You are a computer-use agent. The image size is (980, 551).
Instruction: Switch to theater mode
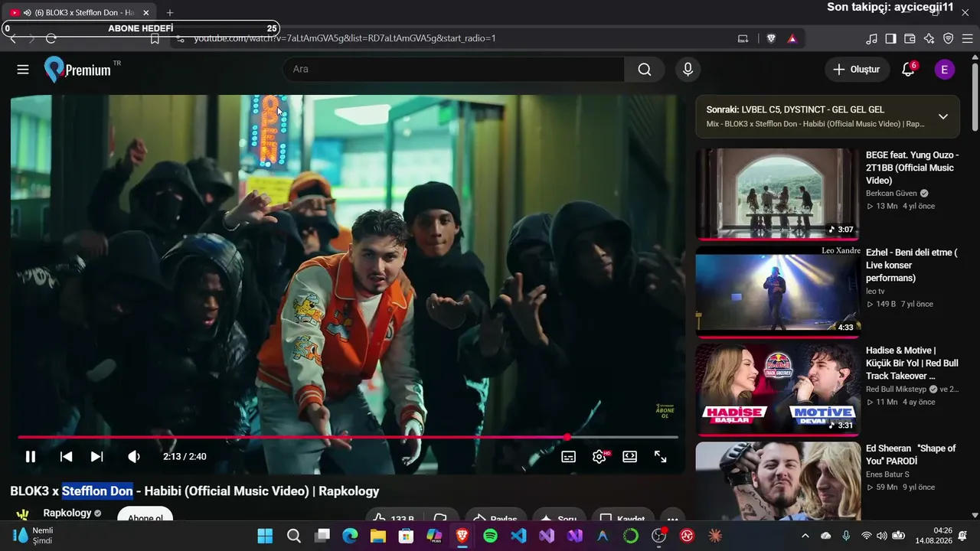point(629,457)
